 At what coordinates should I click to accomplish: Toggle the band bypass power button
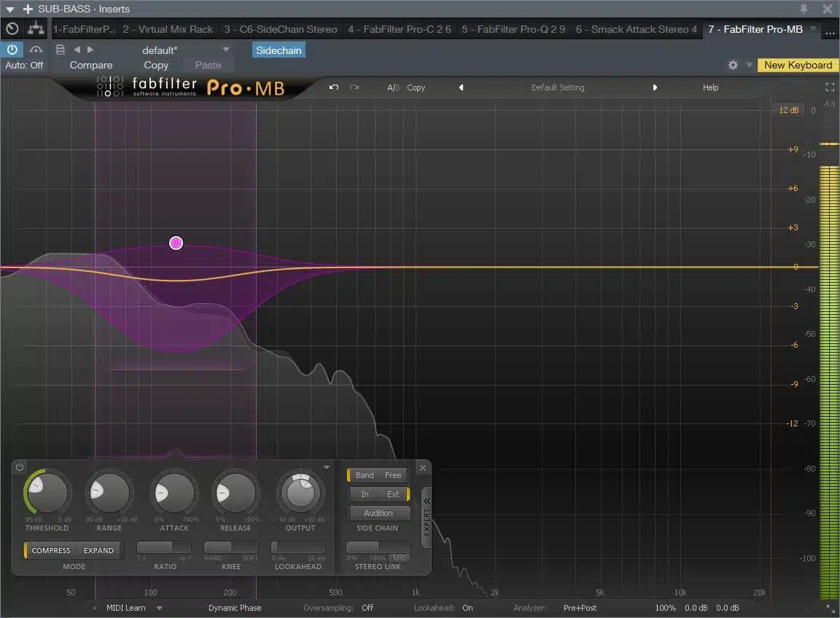[19, 467]
